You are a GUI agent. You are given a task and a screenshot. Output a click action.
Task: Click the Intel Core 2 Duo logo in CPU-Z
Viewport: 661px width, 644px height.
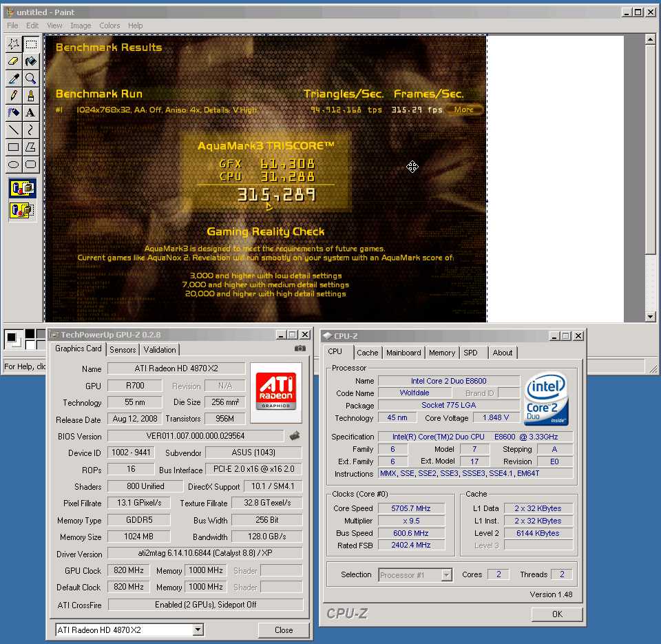[x=547, y=399]
